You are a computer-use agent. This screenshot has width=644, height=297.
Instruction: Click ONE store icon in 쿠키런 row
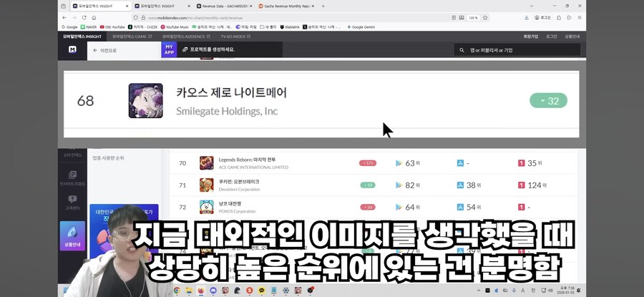[521, 185]
